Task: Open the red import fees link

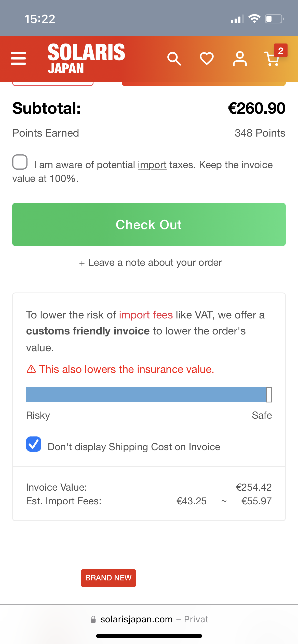Action: [x=146, y=315]
